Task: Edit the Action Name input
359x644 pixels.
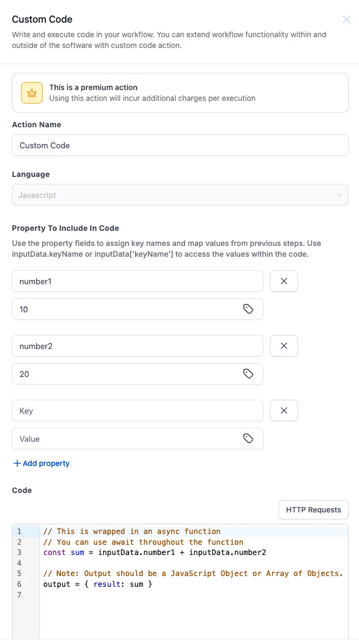Action: [x=180, y=145]
